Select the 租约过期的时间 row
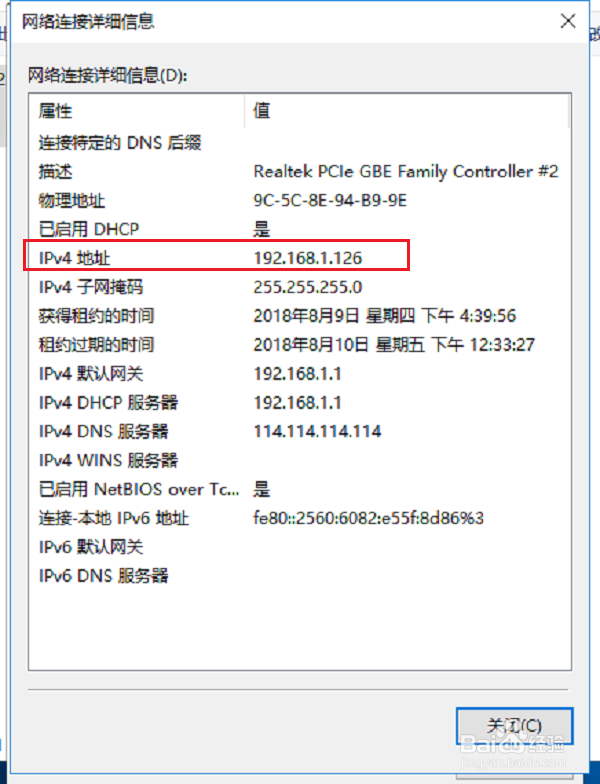This screenshot has height=784, width=600. [x=299, y=345]
